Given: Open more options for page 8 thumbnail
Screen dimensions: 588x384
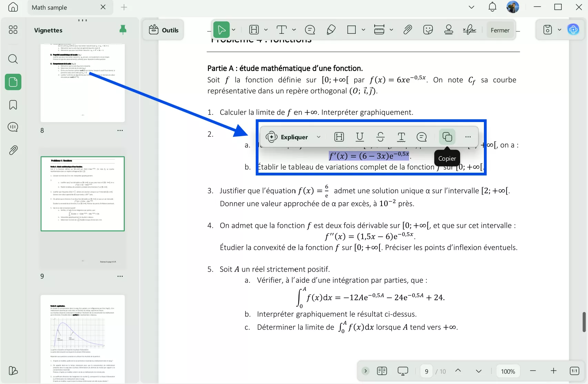Looking at the screenshot, I should [120, 131].
